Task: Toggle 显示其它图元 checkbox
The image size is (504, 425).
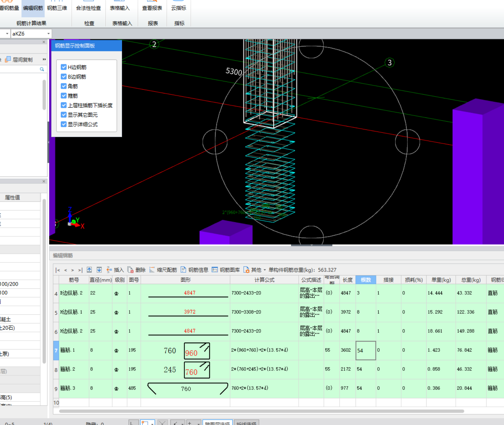Action: pos(64,115)
